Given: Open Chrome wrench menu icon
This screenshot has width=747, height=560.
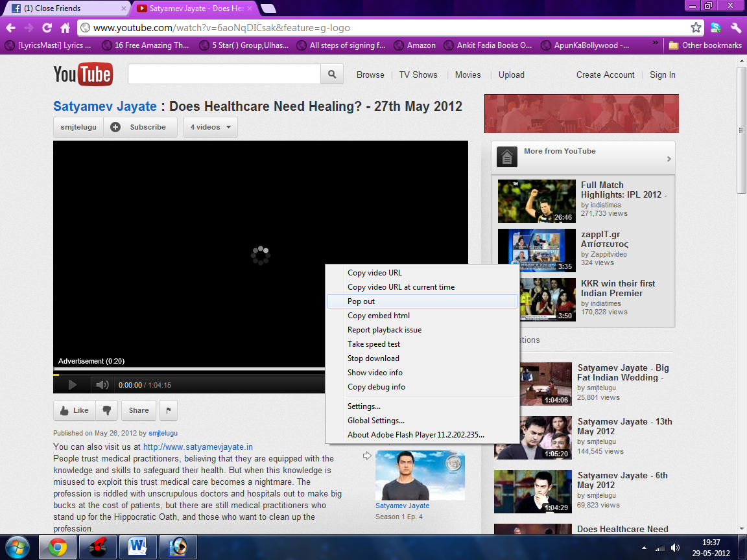Looking at the screenshot, I should coord(735,28).
